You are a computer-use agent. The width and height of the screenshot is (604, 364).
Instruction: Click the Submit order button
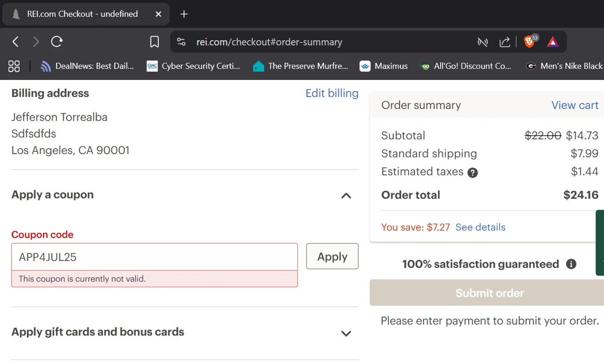487,293
